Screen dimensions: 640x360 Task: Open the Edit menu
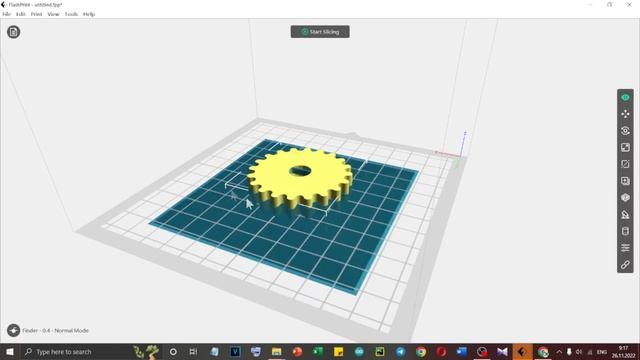[20, 14]
